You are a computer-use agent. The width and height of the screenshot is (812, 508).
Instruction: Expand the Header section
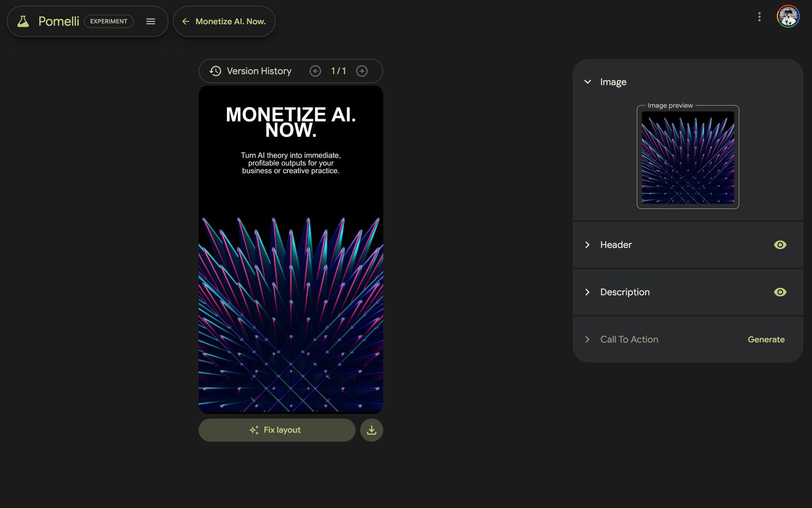587,245
